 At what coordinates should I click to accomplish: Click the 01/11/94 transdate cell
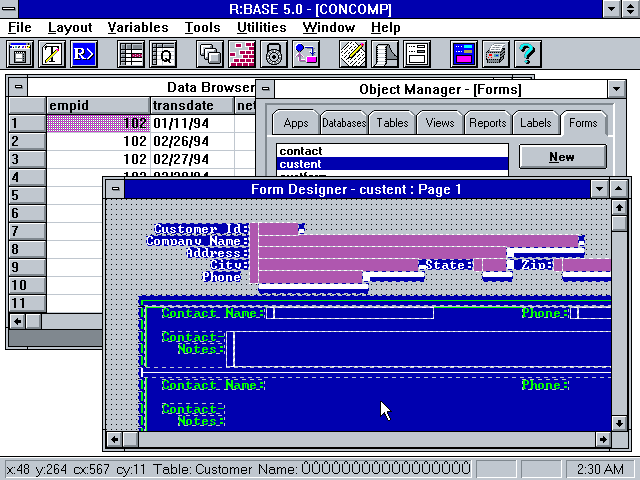click(x=193, y=123)
